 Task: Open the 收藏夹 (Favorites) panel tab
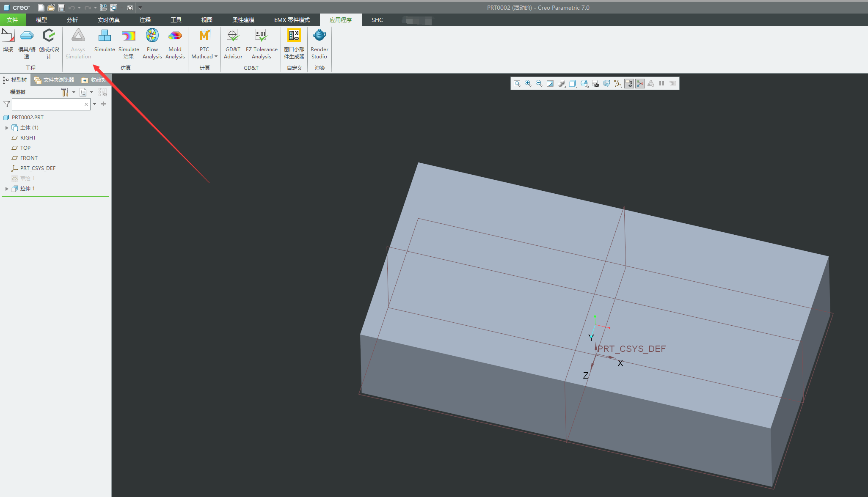point(94,80)
